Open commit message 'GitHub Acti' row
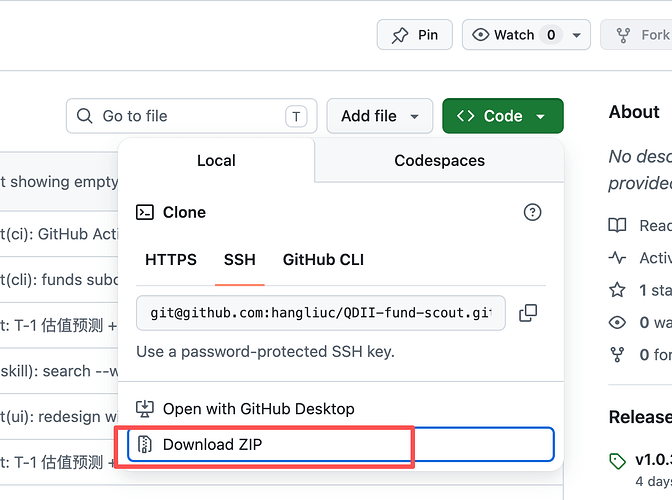Viewport: 672px width, 500px height. [59, 234]
